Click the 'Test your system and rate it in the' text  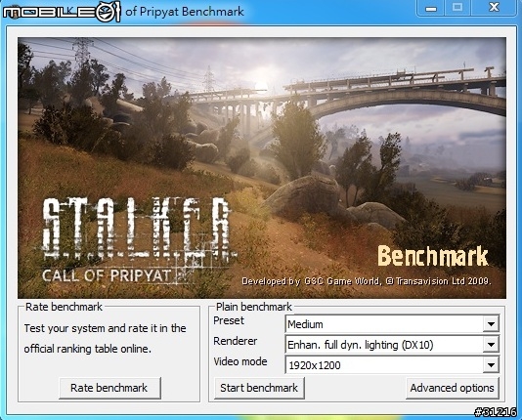105,328
